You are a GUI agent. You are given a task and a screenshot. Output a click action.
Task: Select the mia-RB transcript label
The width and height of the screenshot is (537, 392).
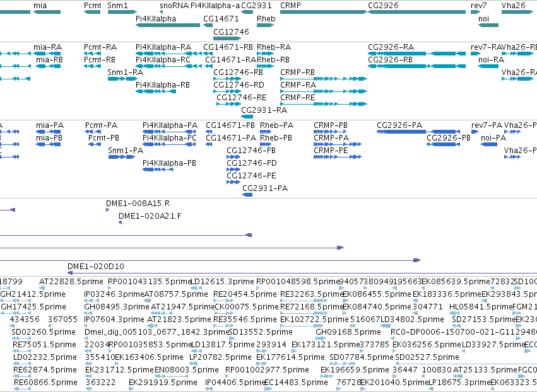point(50,59)
